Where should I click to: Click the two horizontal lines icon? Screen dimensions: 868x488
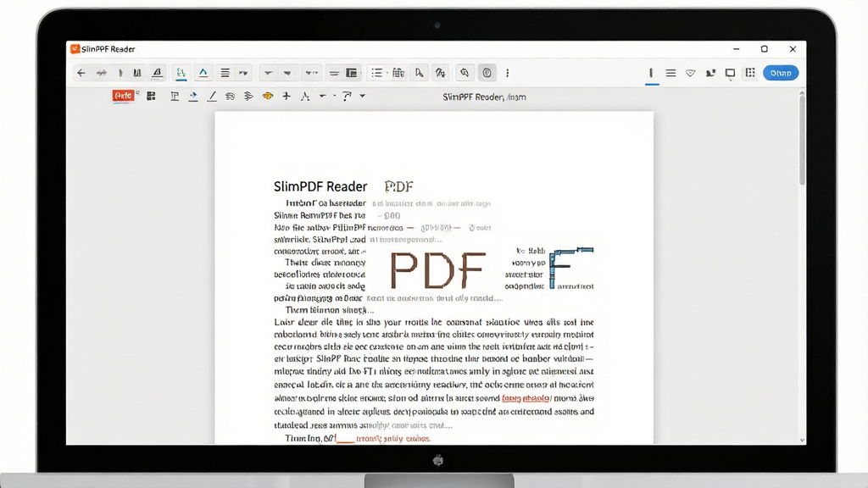pos(334,73)
